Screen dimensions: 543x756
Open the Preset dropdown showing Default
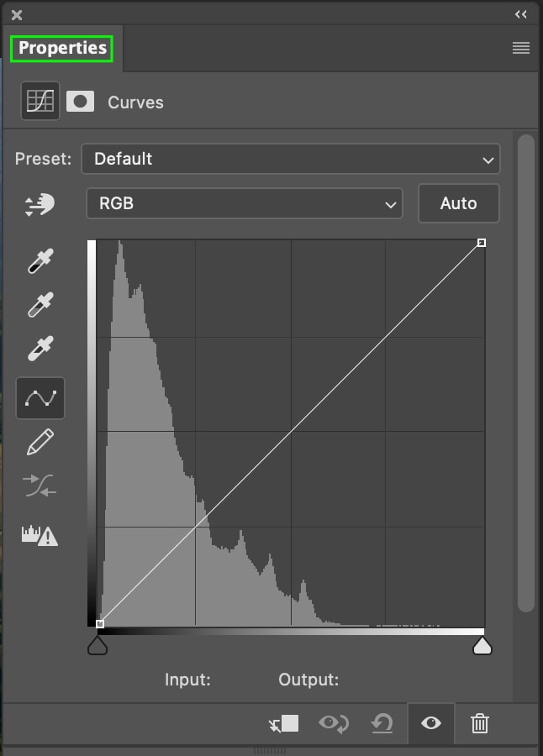(291, 159)
